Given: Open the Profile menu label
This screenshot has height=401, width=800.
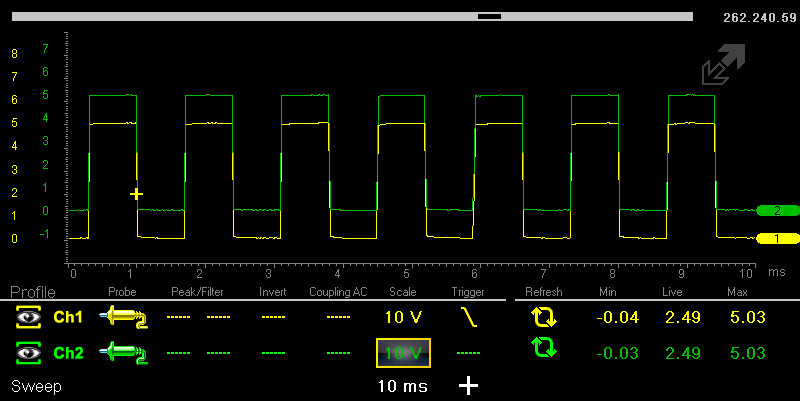Looking at the screenshot, I should [33, 292].
